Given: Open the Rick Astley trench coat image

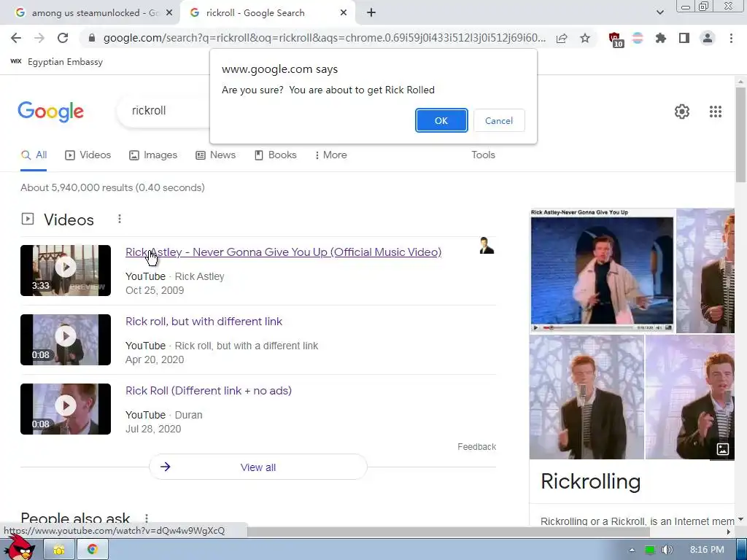Looking at the screenshot, I should (602, 271).
